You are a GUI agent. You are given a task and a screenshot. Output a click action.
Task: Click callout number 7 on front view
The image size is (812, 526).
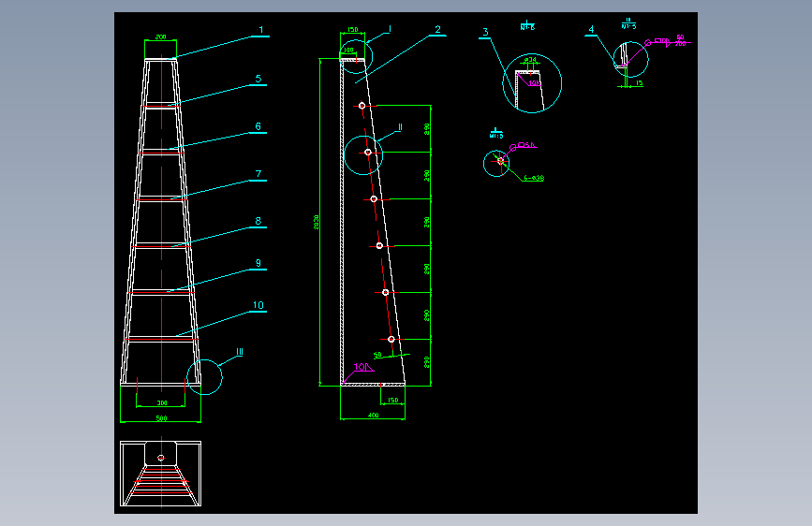(258, 174)
